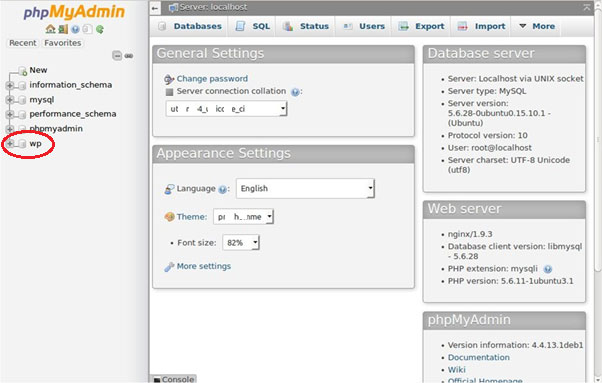The height and width of the screenshot is (383, 602).
Task: Click the Change password key icon
Action: click(x=169, y=79)
